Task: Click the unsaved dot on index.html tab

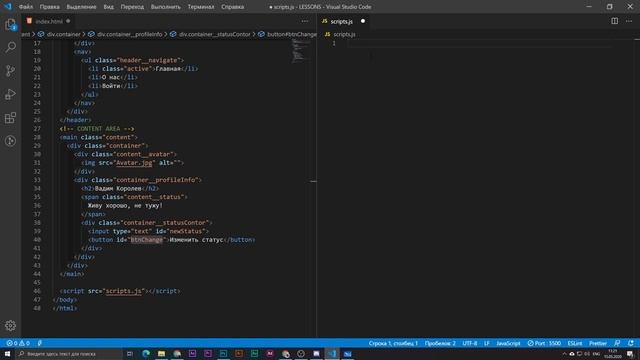Action: pos(68,21)
